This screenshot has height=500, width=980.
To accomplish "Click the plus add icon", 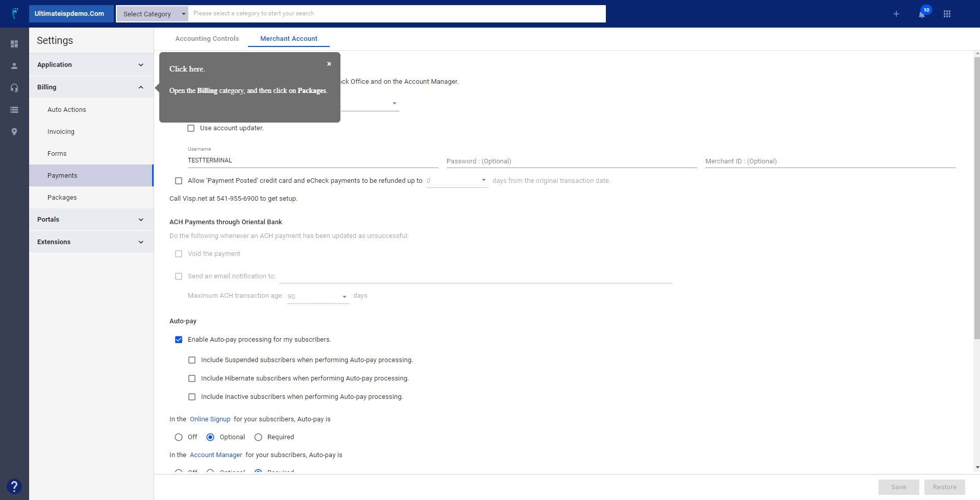I will click(x=896, y=14).
